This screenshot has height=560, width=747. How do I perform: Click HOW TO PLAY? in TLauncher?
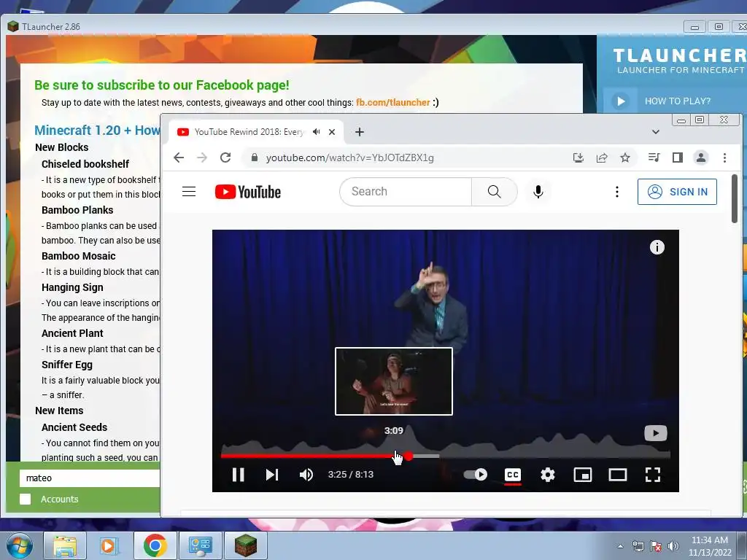[677, 101]
